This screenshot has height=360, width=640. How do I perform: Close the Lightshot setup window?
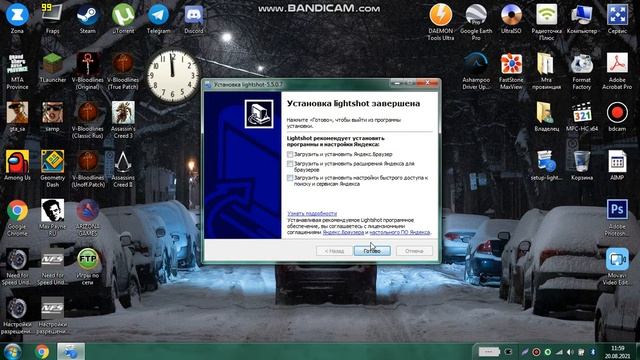pos(427,83)
